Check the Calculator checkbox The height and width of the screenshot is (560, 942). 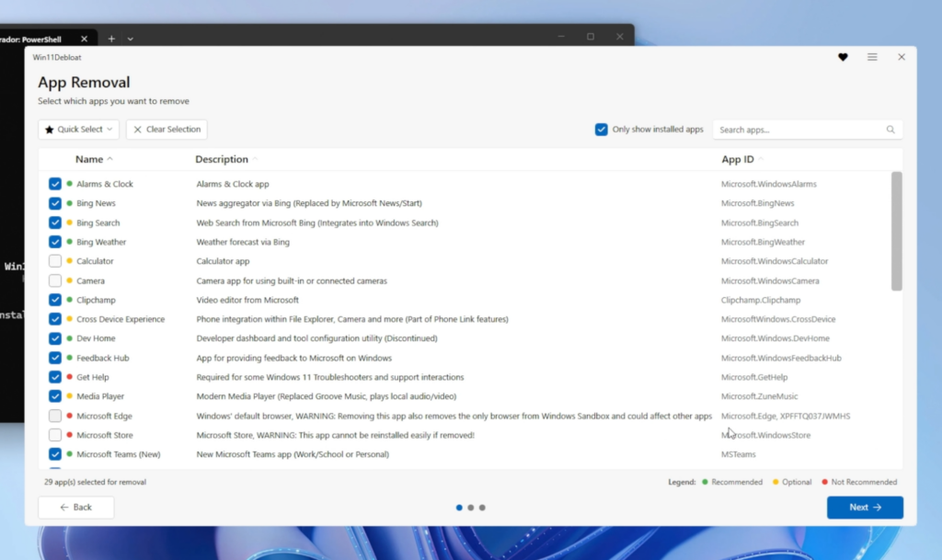tap(54, 261)
